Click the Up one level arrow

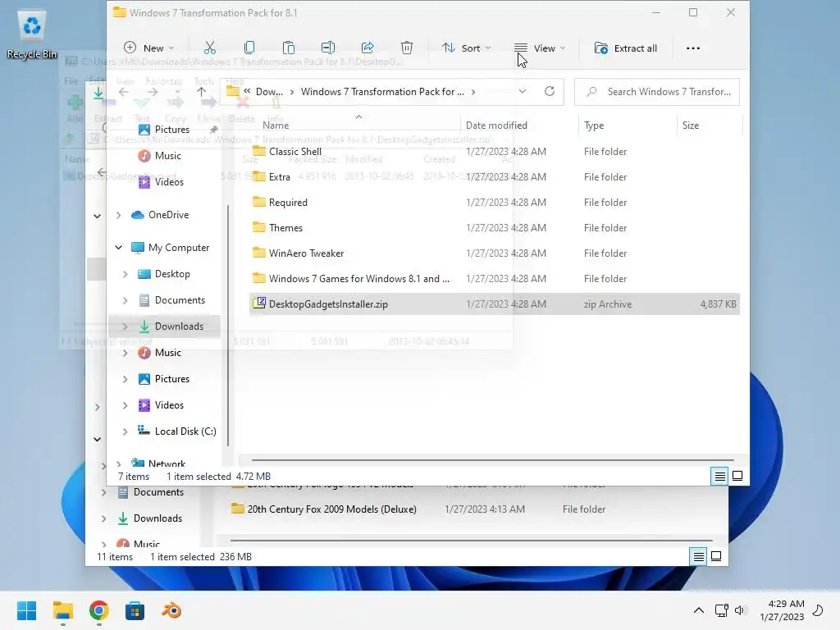click(202, 92)
